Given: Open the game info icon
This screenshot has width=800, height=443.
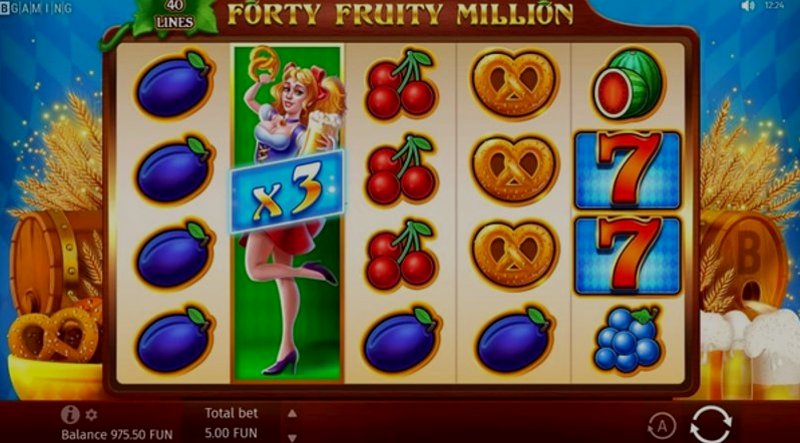Looking at the screenshot, I should pyautogui.click(x=70, y=414).
